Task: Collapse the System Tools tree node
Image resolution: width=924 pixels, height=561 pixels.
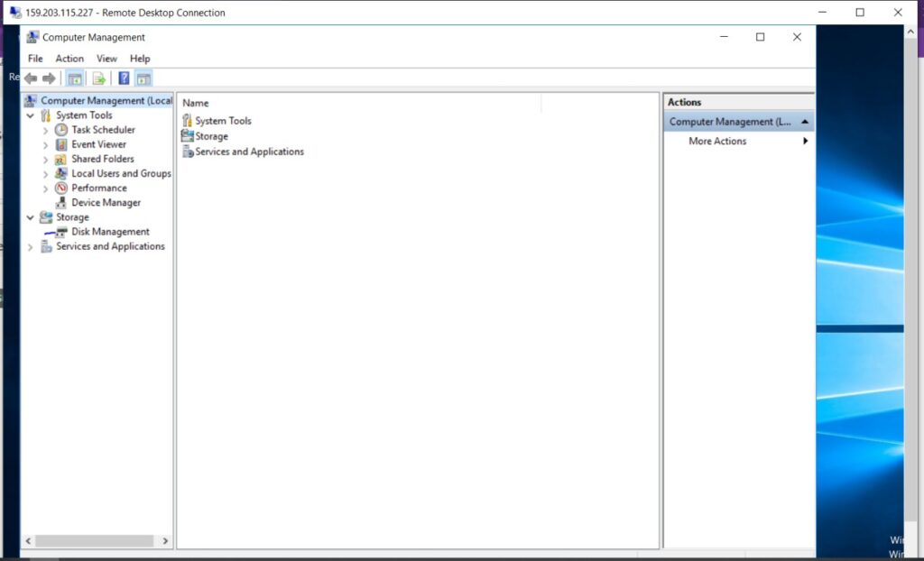Action: pyautogui.click(x=30, y=115)
